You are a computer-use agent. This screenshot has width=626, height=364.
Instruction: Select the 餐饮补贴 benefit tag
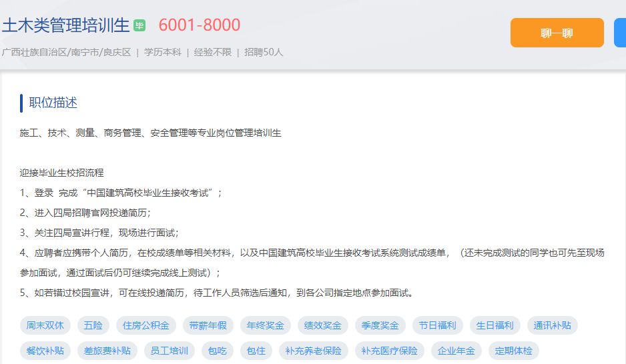[x=45, y=351]
